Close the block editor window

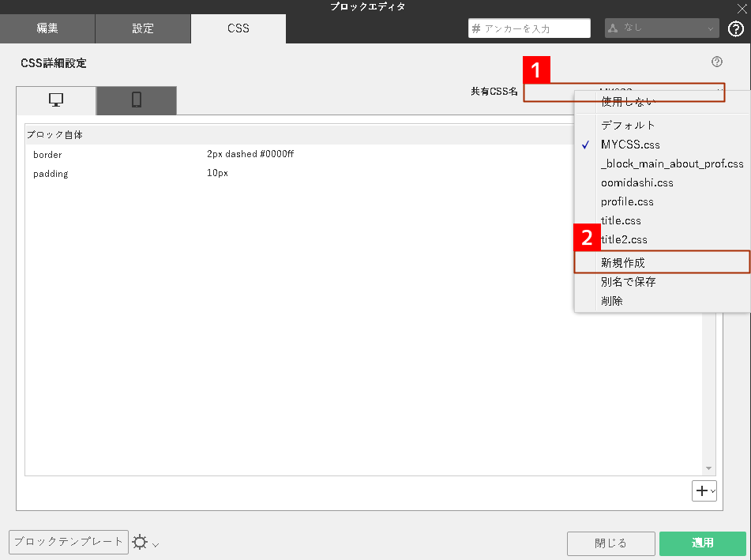(742, 8)
